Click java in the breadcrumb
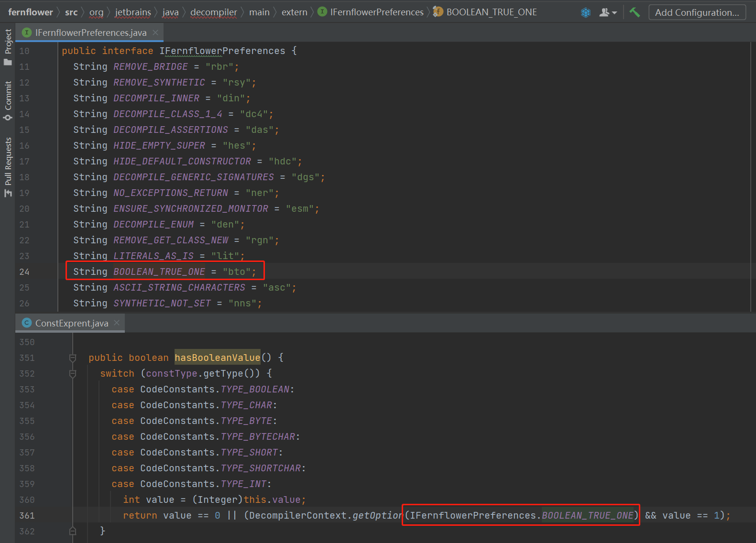The width and height of the screenshot is (756, 543). point(170,12)
